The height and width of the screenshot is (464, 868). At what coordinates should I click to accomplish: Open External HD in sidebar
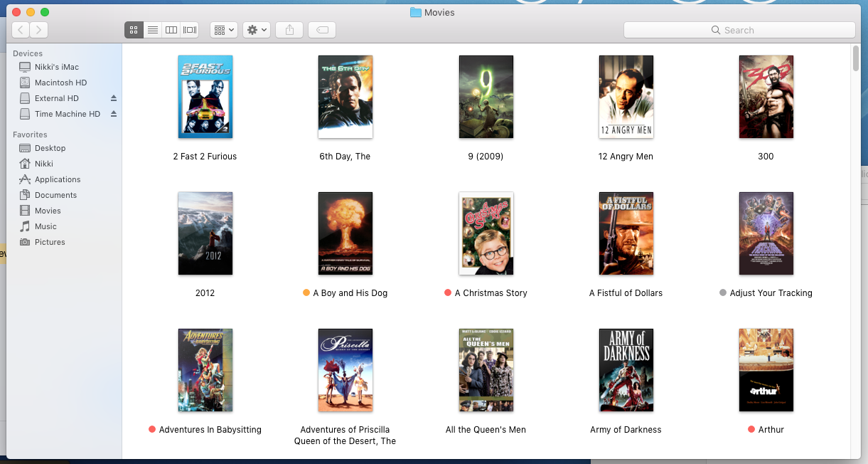pos(57,98)
